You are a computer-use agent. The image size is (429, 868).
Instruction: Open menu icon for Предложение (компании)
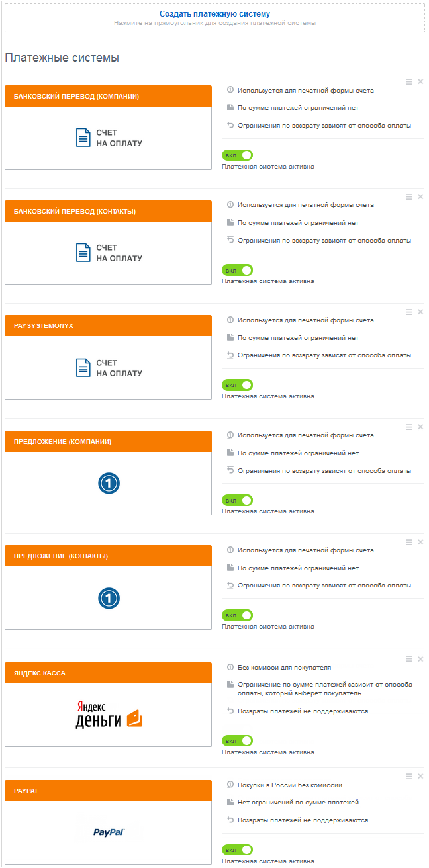[409, 427]
